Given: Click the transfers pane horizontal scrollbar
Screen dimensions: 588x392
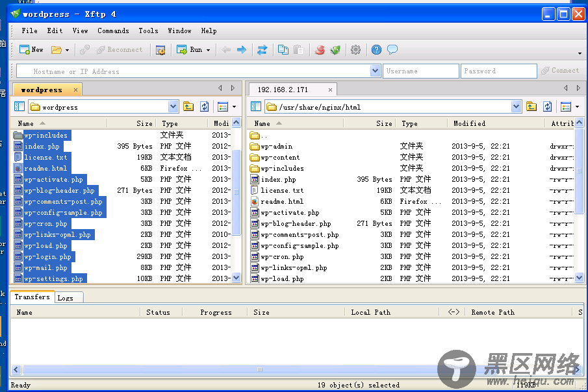Looking at the screenshot, I should click(259, 369).
